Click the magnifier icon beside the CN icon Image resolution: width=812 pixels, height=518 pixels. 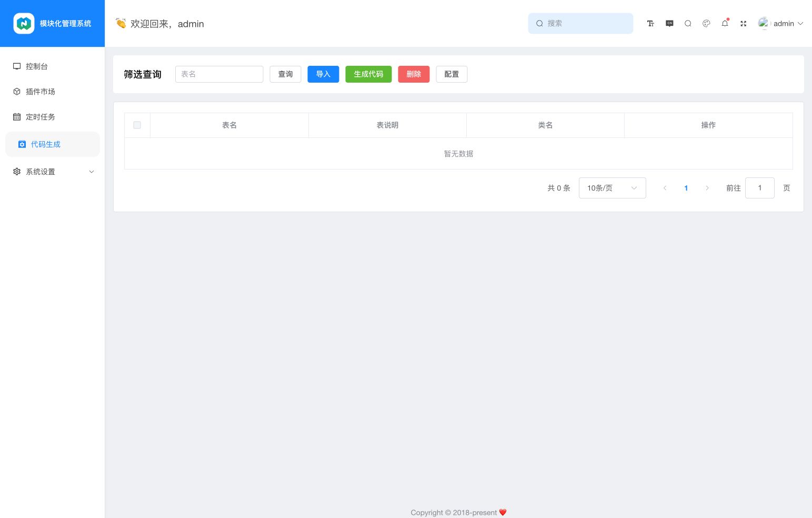tap(688, 23)
